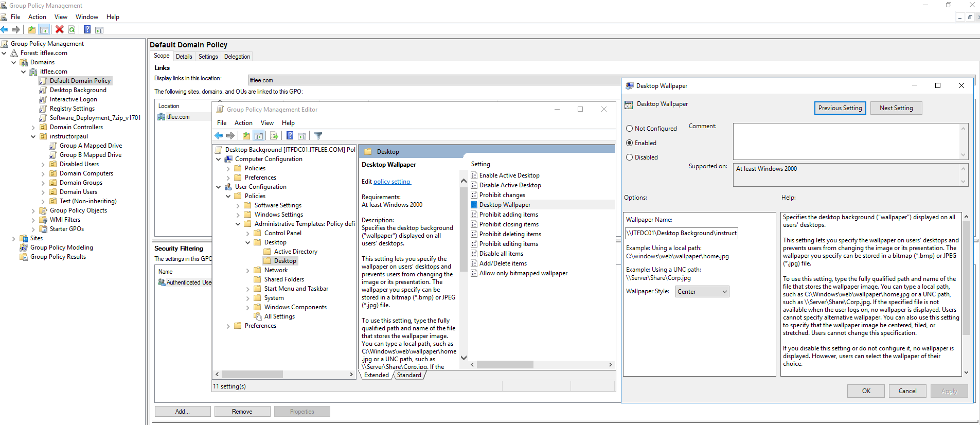Open the View menu in Editor window
This screenshot has height=425, width=980.
(x=267, y=123)
